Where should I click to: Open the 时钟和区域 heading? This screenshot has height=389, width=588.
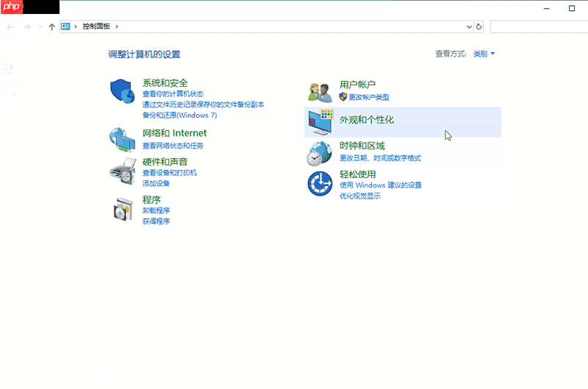tap(362, 146)
